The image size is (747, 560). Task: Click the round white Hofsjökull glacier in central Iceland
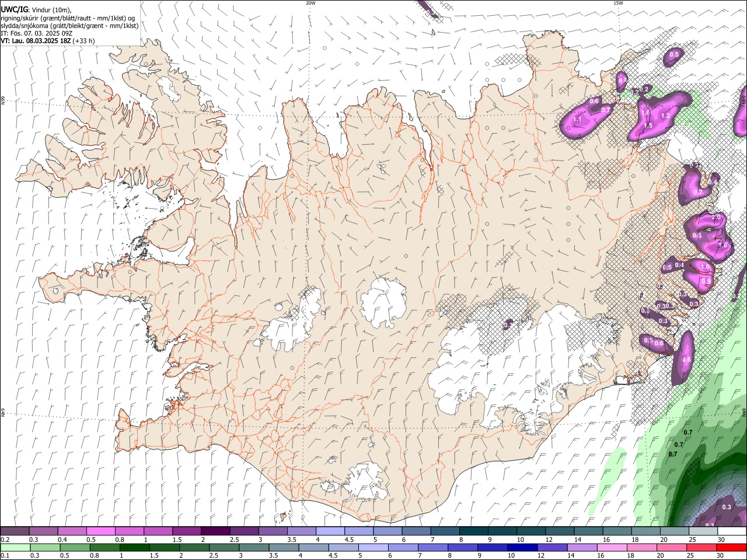(383, 302)
